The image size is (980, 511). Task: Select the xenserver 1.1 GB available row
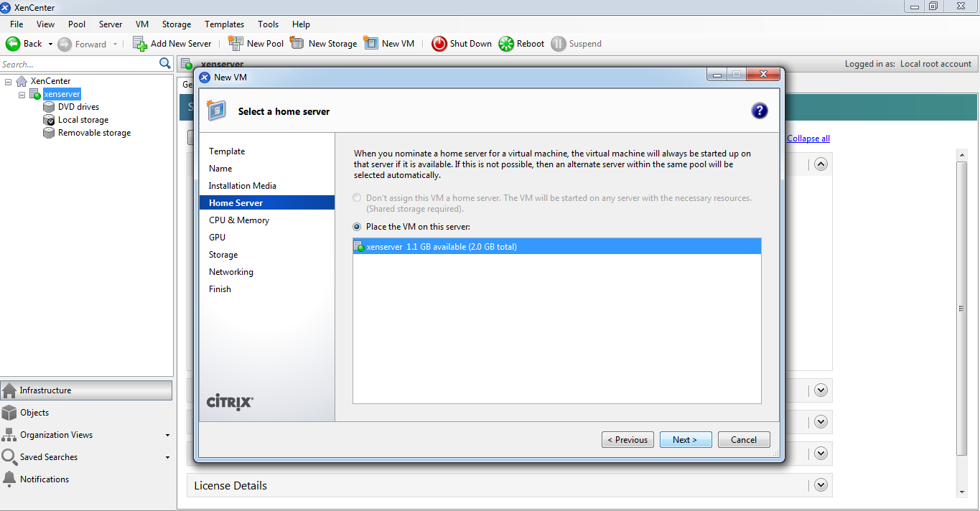pyautogui.click(x=556, y=247)
